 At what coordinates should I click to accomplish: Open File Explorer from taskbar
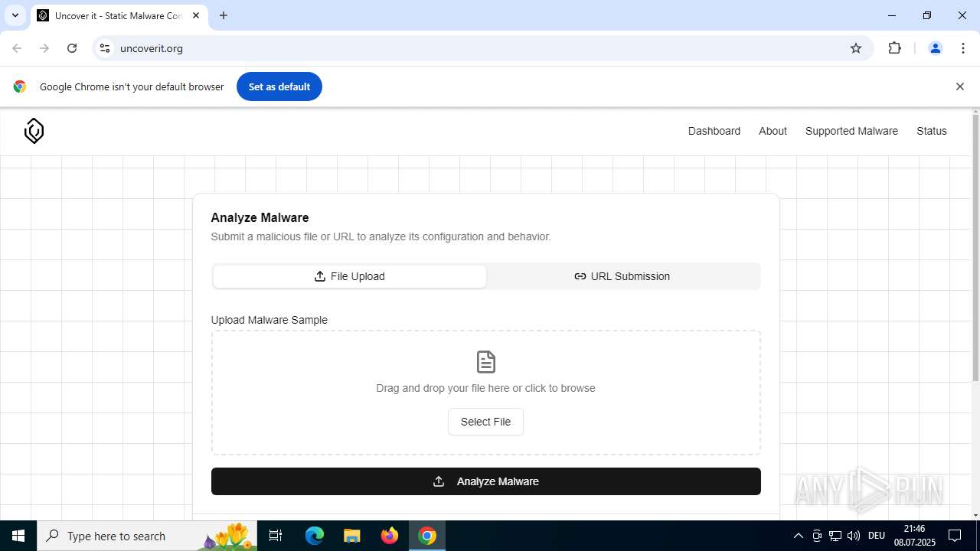352,536
